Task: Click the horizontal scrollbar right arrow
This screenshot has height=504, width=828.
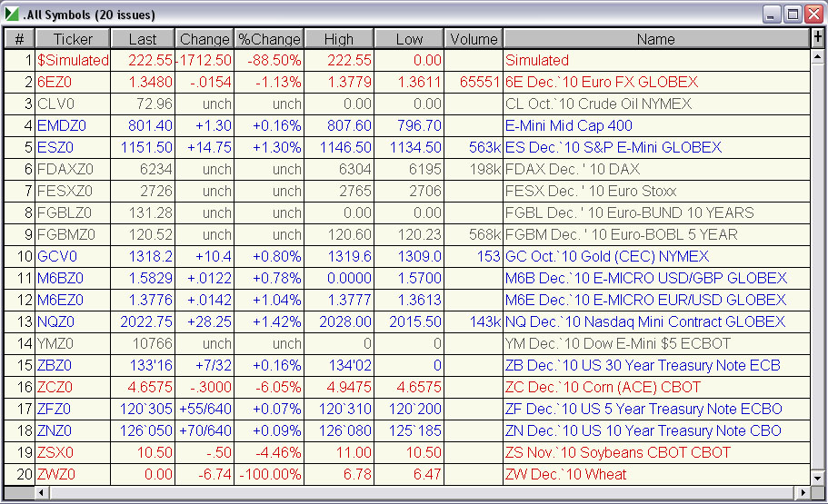Action: pos(803,493)
